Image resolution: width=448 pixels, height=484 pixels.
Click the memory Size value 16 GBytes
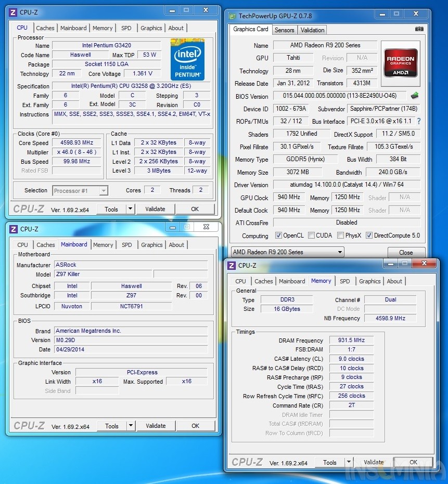pyautogui.click(x=287, y=309)
